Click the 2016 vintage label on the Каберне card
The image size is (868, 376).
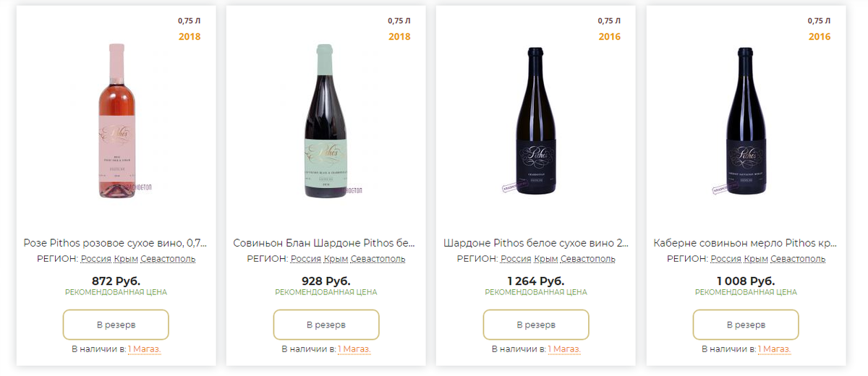[x=820, y=37]
